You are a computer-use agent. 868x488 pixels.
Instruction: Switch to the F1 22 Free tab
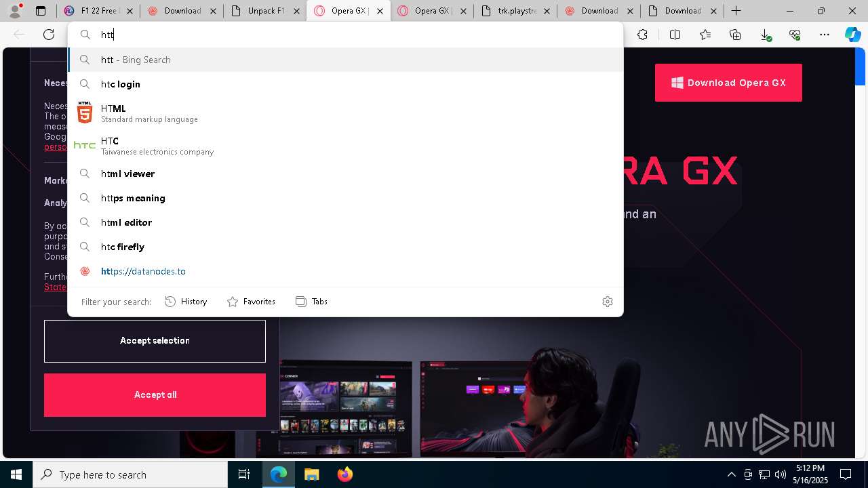pos(98,11)
